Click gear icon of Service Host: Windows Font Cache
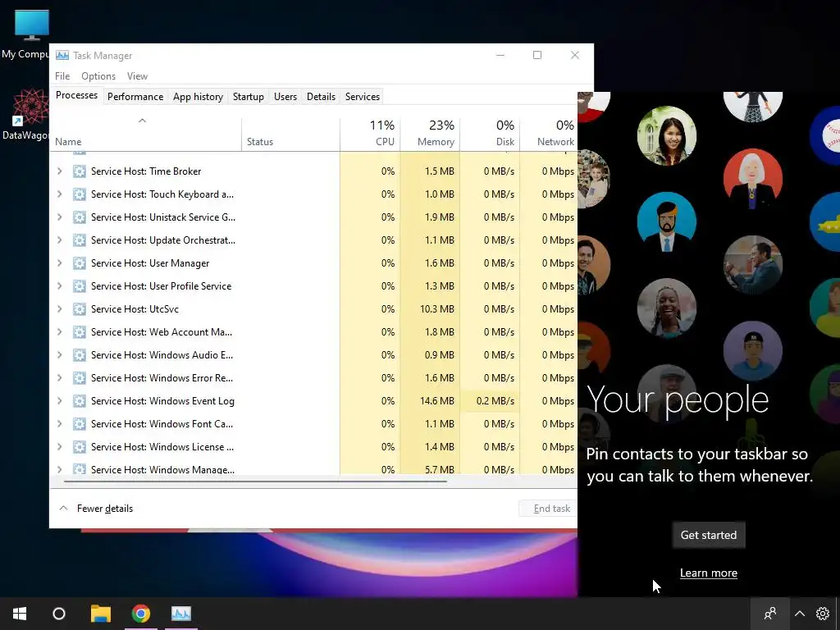This screenshot has width=840, height=630. pyautogui.click(x=80, y=425)
